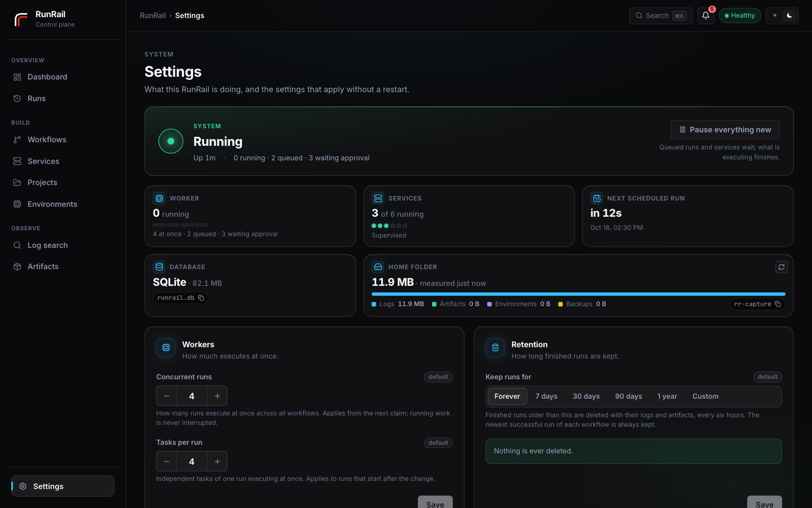The height and width of the screenshot is (508, 812).
Task: Open Runs in the sidebar
Action: coord(63,98)
